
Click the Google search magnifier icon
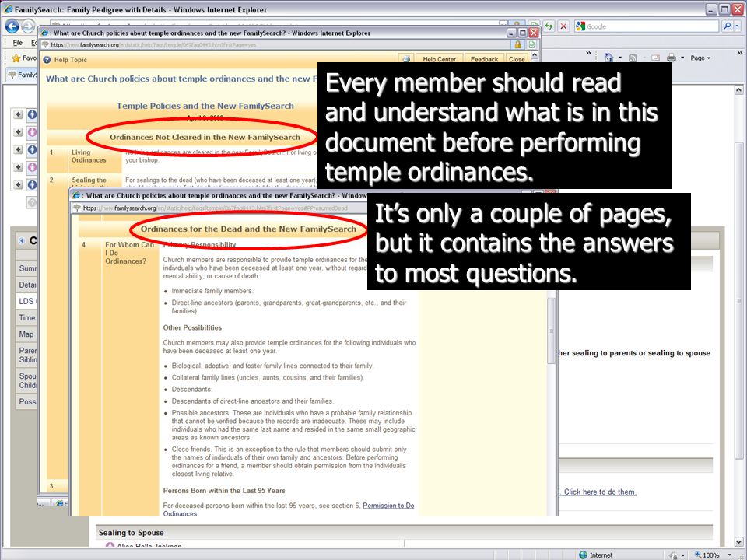click(x=727, y=26)
